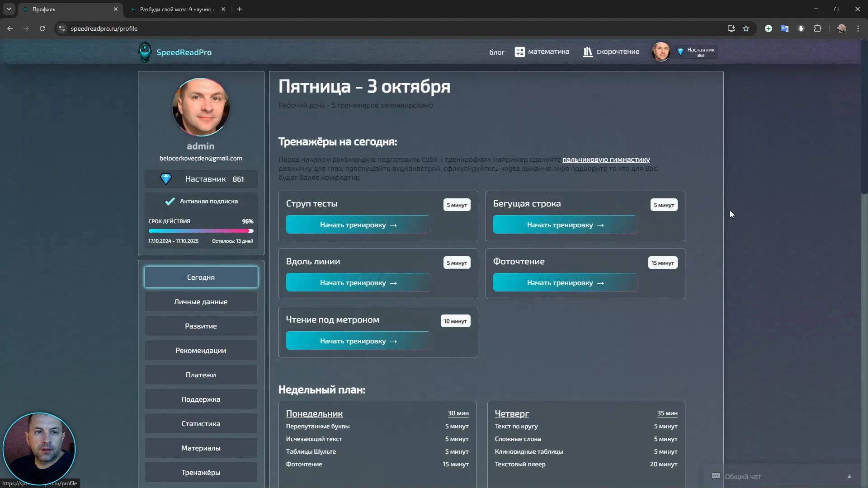Open the блог menu item
868x488 pixels.
(496, 52)
